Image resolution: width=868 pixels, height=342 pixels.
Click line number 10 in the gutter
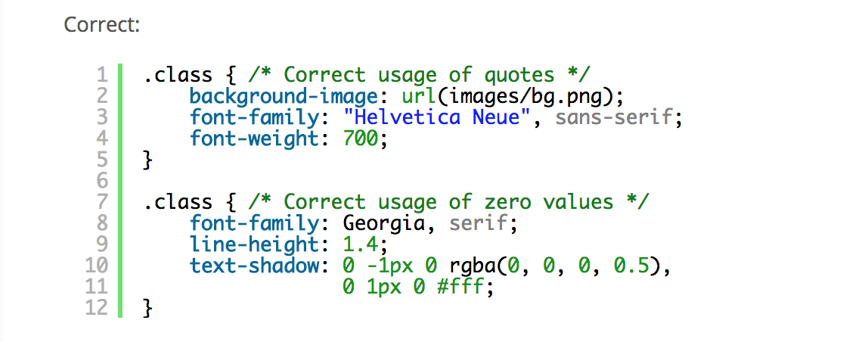(x=99, y=266)
